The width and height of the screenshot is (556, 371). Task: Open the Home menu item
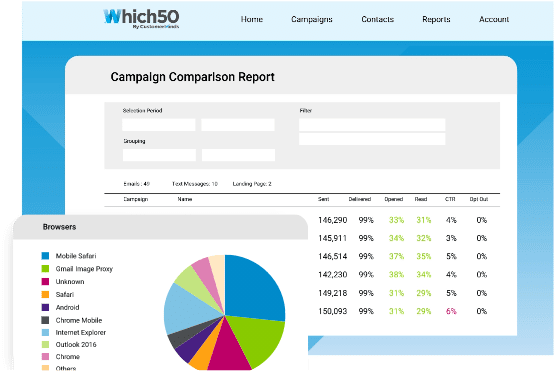click(252, 19)
